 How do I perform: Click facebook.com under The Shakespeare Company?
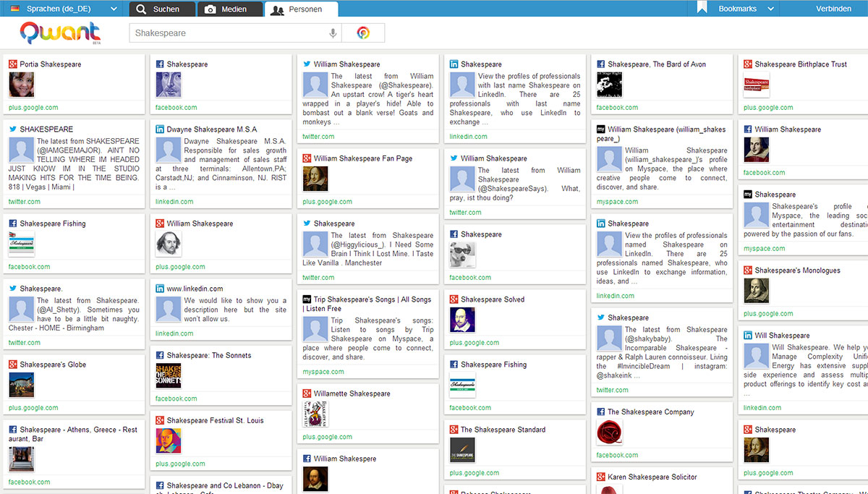[x=617, y=455]
